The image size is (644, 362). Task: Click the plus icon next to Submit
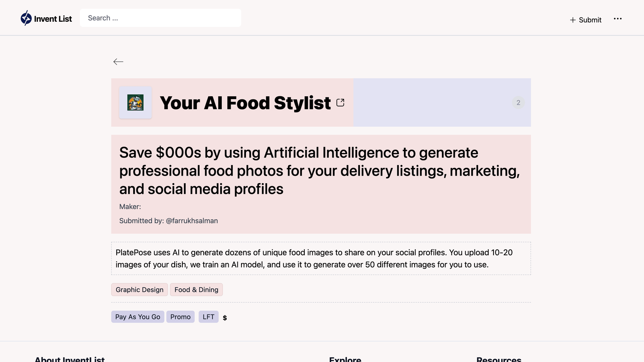(x=573, y=20)
